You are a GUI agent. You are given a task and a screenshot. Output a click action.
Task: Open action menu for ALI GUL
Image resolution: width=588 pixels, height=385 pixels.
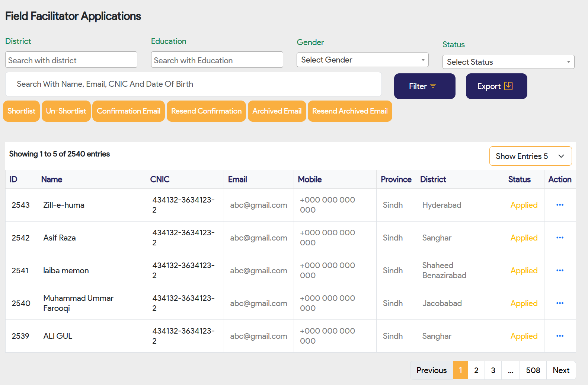coord(560,336)
